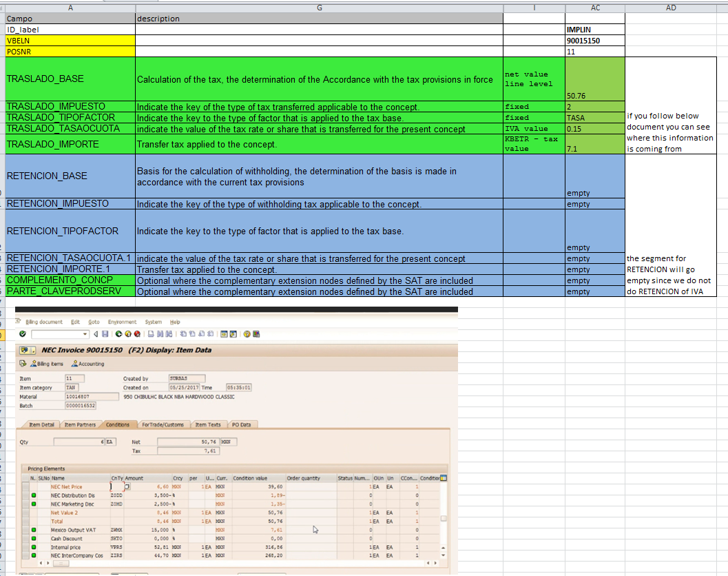Click the yellow Exit icon
This screenshot has height=576, width=728.
[x=128, y=334]
